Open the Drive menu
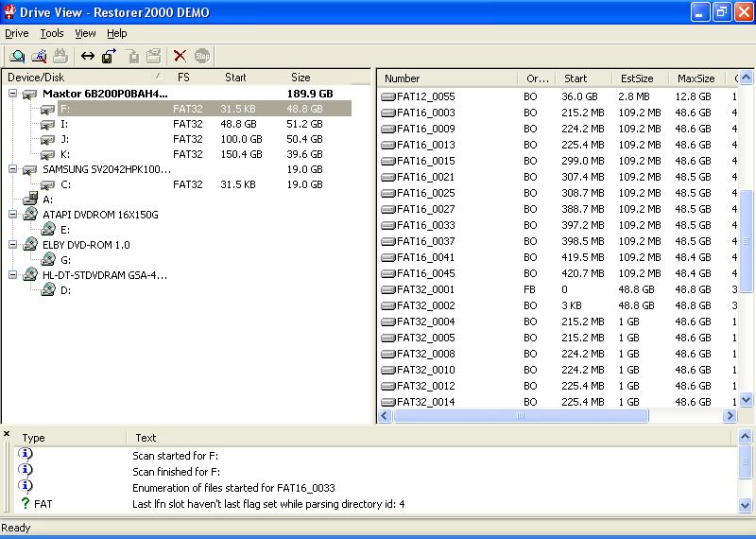The image size is (756, 539). 17,33
